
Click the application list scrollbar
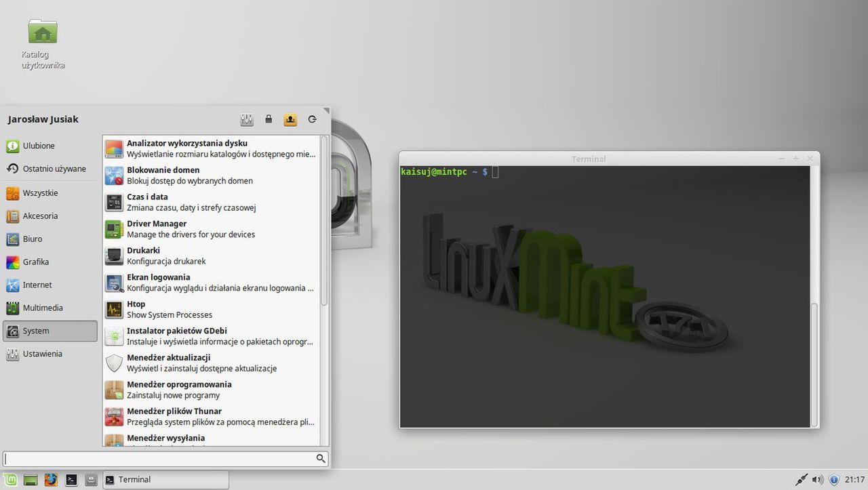point(324,221)
